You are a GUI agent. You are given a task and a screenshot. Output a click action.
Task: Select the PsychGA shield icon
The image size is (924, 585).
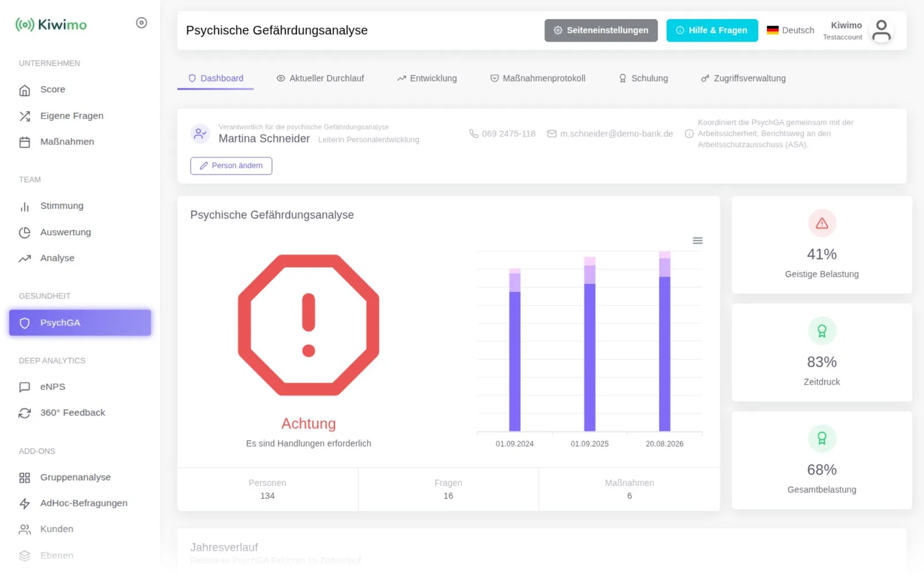coord(25,323)
